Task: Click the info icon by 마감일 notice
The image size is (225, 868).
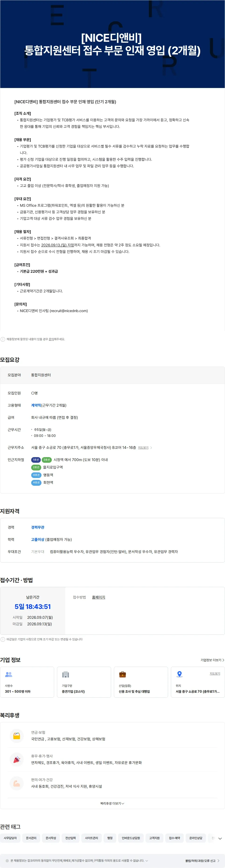Action: pyautogui.click(x=3, y=639)
